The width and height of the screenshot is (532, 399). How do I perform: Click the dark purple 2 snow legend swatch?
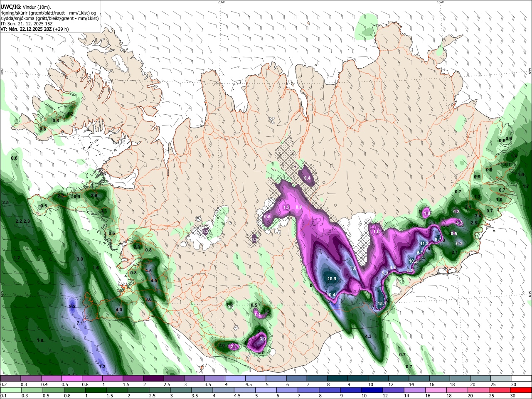coord(153,379)
